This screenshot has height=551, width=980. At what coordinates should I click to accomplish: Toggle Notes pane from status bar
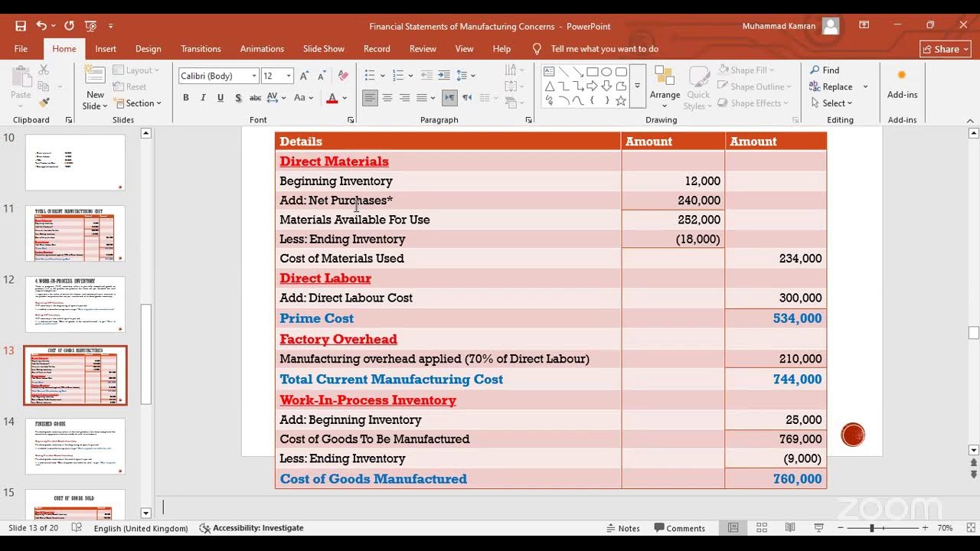pyautogui.click(x=622, y=528)
